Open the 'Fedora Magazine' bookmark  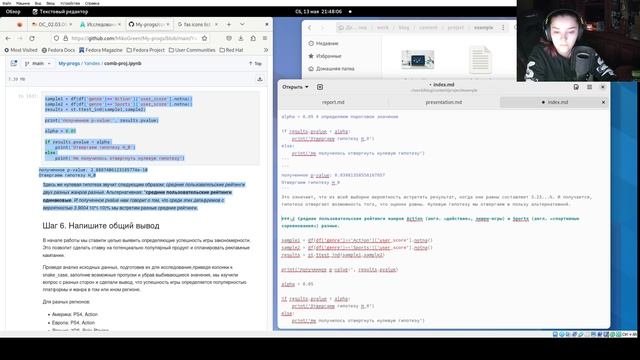point(100,50)
